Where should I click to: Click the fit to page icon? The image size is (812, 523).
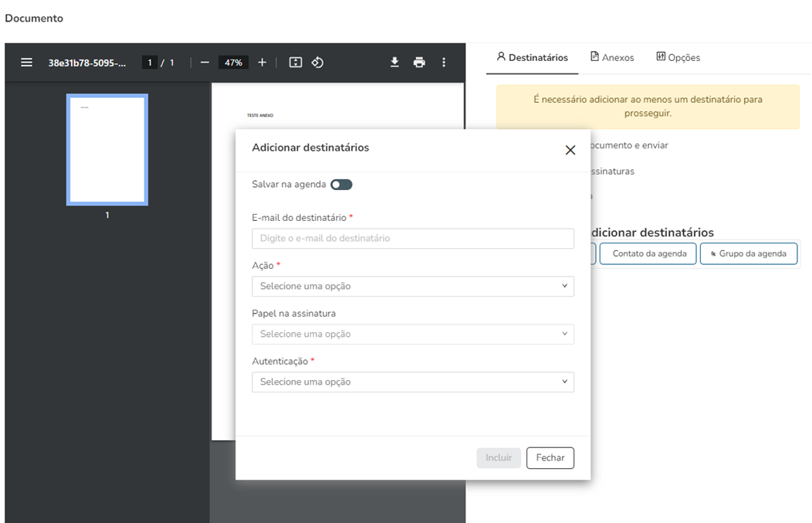[295, 63]
